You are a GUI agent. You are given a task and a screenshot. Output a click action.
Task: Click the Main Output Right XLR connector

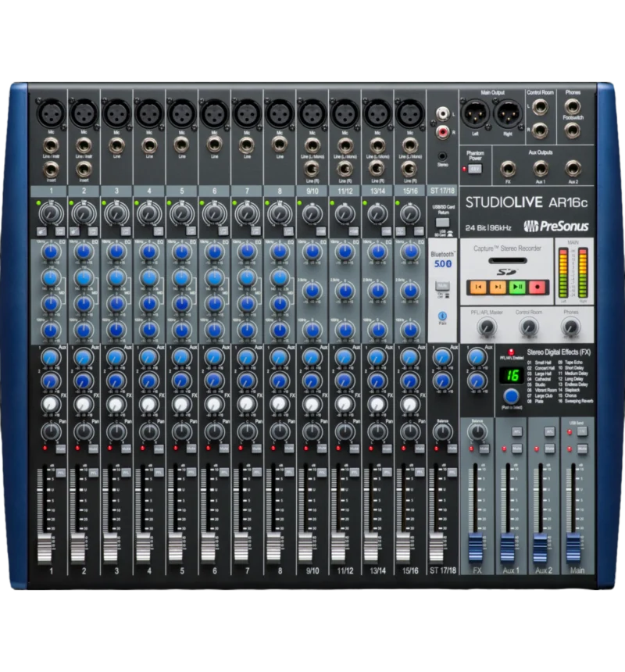pos(508,114)
